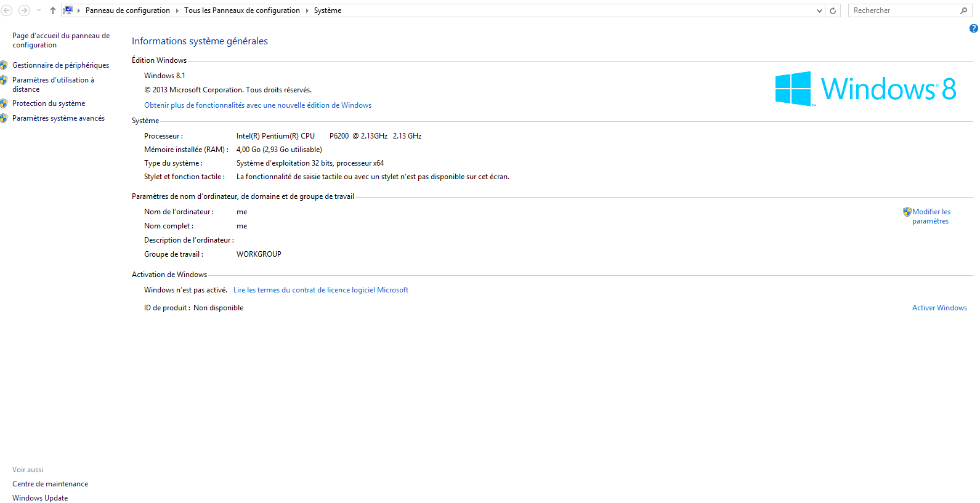Click 'Activer Windows' link
Image resolution: width=980 pixels, height=503 pixels.
(x=939, y=308)
